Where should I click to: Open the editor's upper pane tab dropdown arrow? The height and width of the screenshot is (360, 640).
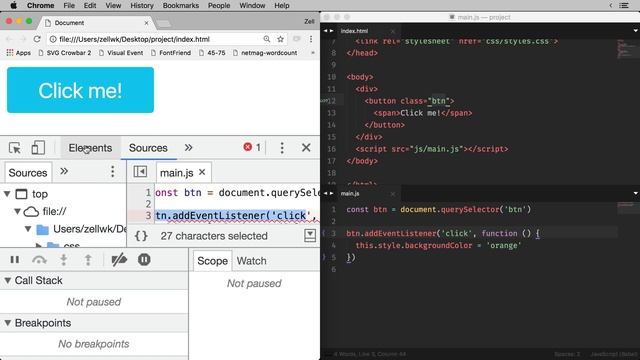[x=636, y=31]
